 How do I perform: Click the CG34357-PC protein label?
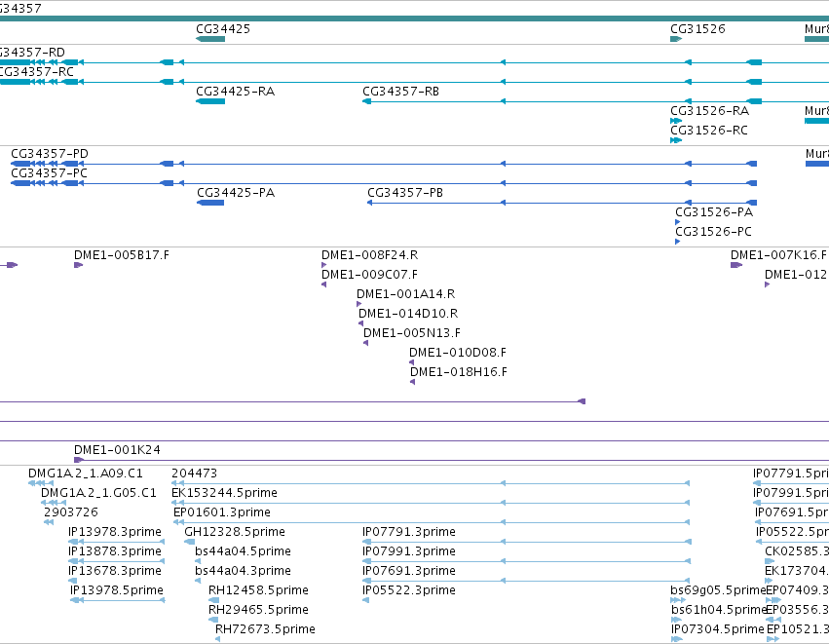coord(49,173)
